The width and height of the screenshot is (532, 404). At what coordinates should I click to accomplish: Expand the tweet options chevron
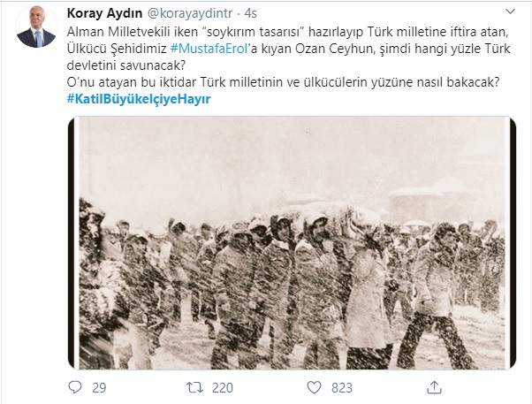pyautogui.click(x=510, y=11)
